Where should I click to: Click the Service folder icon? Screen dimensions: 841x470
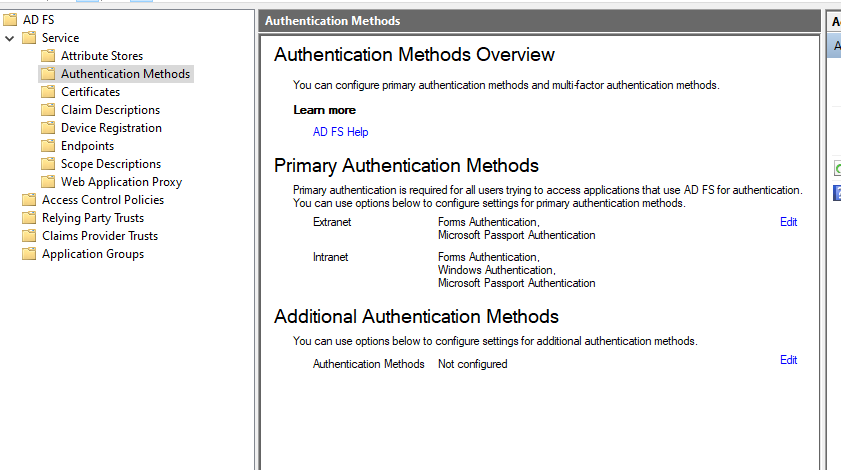(x=30, y=38)
